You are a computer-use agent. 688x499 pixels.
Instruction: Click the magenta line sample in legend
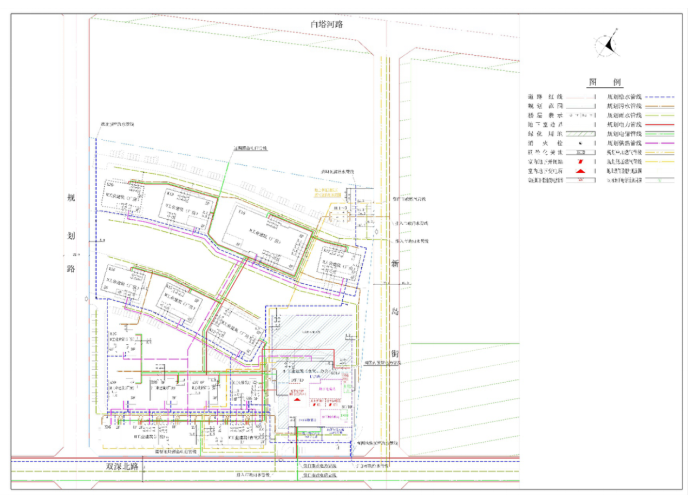coord(659,143)
